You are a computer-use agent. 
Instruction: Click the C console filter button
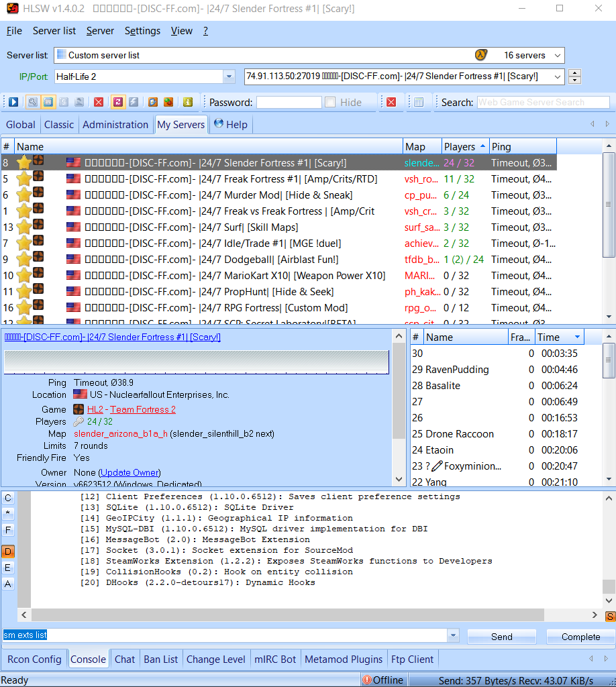click(8, 498)
